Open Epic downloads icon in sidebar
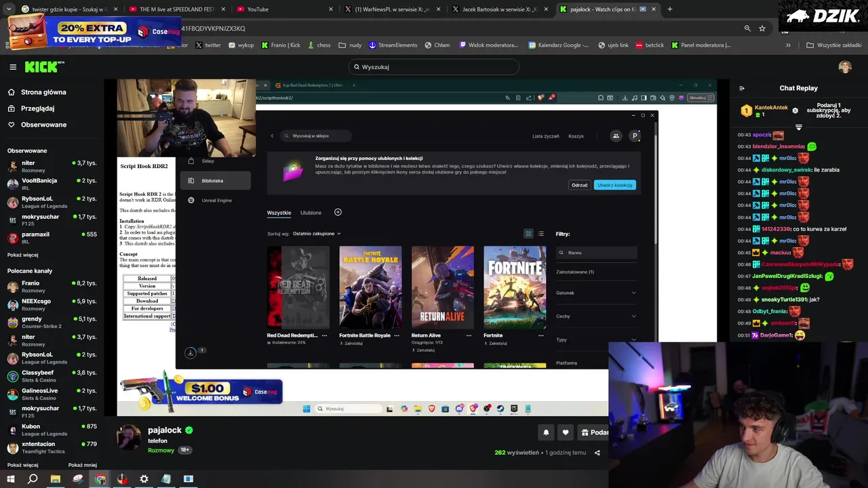This screenshot has width=868, height=488. [x=191, y=352]
